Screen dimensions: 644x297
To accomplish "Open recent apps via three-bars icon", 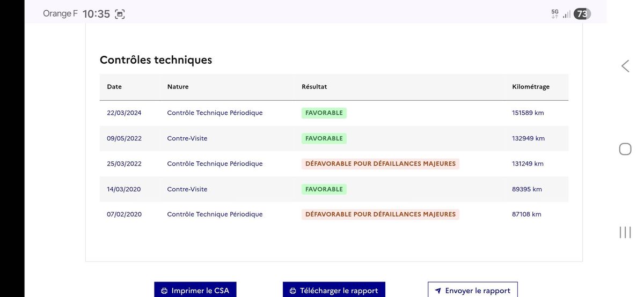I will click(x=625, y=232).
